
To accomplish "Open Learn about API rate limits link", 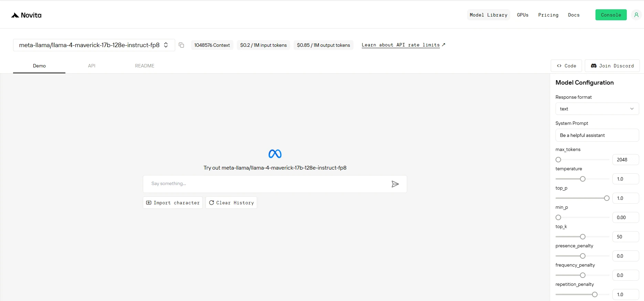I will 403,45.
